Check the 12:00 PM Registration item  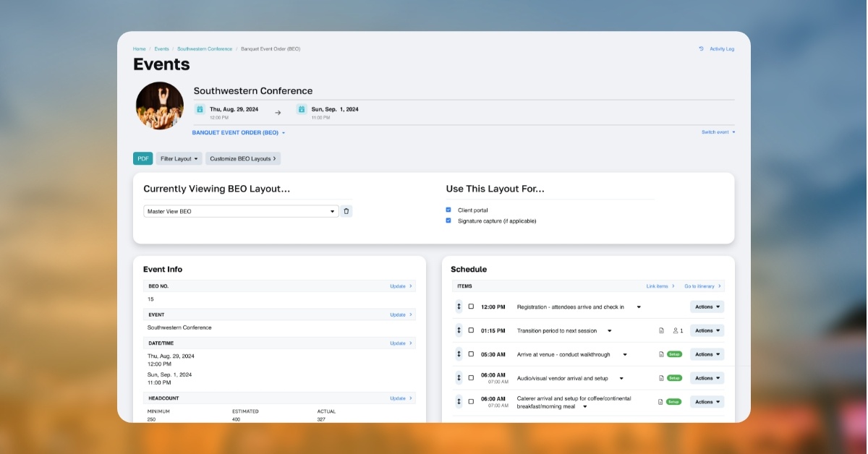[471, 307]
